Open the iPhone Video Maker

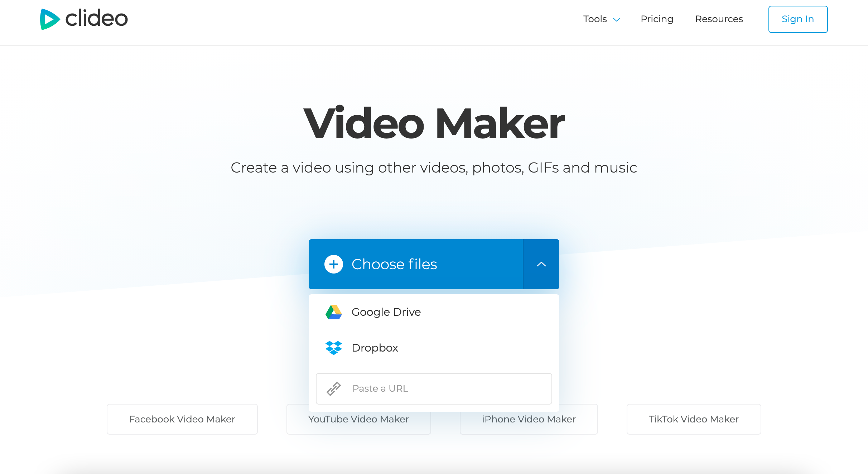[529, 419]
